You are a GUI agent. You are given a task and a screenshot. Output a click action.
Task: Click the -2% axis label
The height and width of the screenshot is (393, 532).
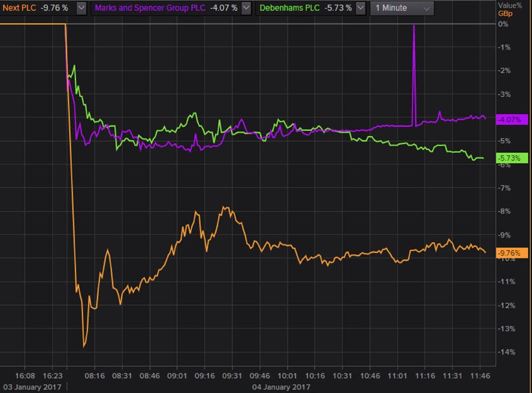pos(504,70)
